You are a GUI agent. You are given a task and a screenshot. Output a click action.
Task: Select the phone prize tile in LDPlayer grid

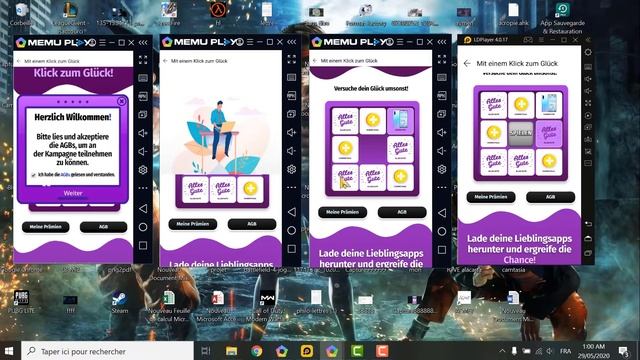pos(549,105)
